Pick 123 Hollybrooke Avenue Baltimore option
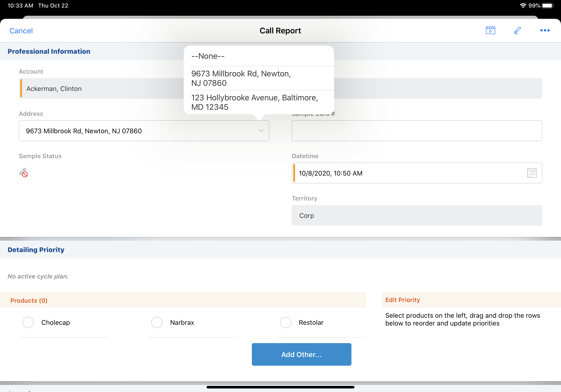This screenshot has height=392, width=561. (254, 102)
